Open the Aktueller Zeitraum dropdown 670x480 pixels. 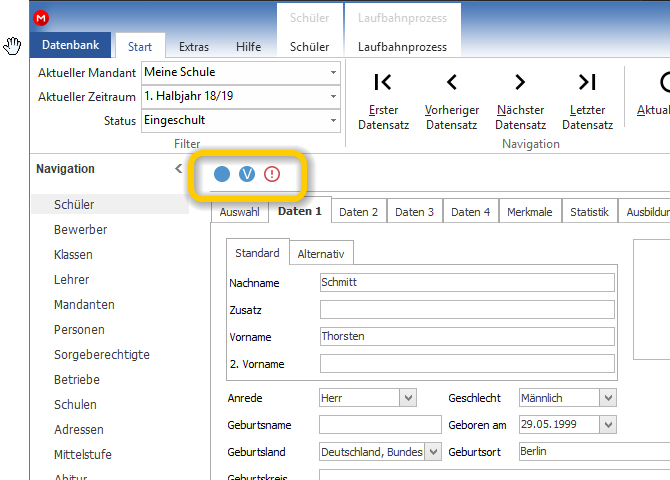(x=333, y=96)
